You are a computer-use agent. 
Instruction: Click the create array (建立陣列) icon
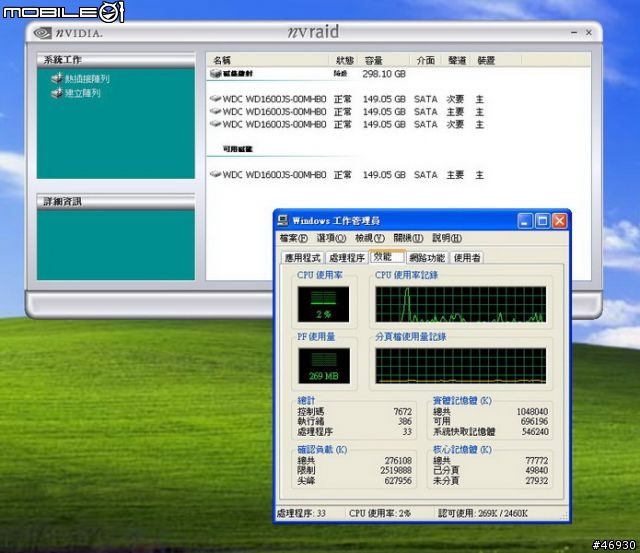pos(57,93)
